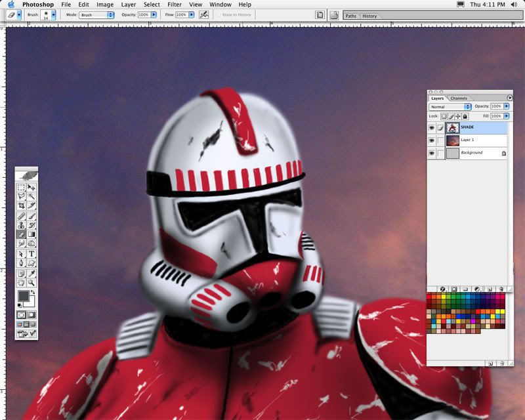Switch to the History tab
Image resolution: width=525 pixels, height=420 pixels.
coord(369,16)
